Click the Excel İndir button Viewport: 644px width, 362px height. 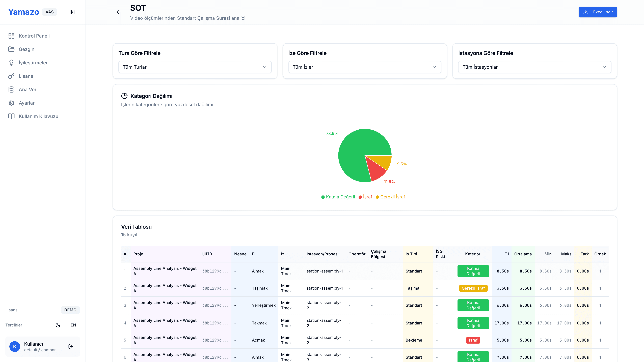click(x=598, y=12)
